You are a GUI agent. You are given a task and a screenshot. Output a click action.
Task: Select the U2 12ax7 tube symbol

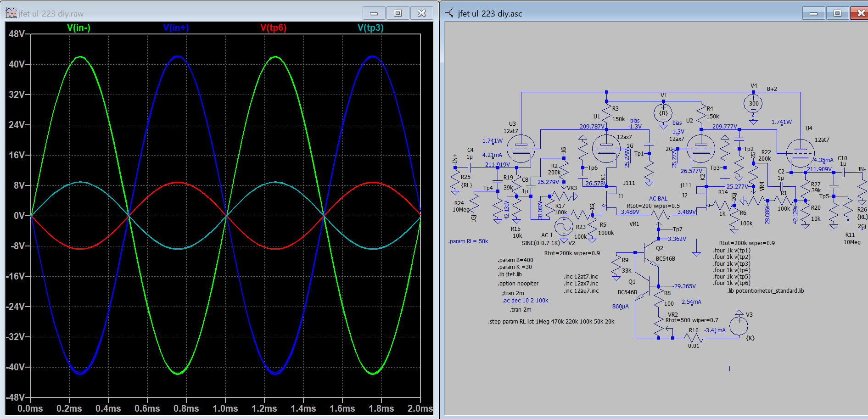701,148
